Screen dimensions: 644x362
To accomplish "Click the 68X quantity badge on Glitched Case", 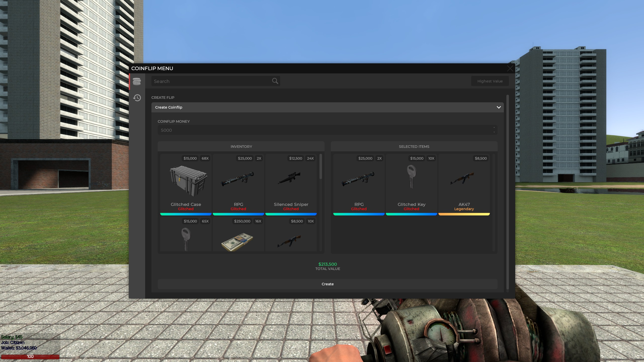I will point(205,158).
